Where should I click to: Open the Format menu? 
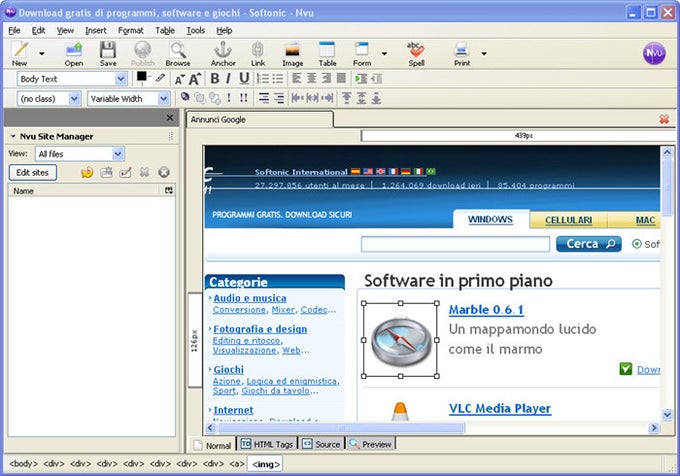pyautogui.click(x=131, y=30)
